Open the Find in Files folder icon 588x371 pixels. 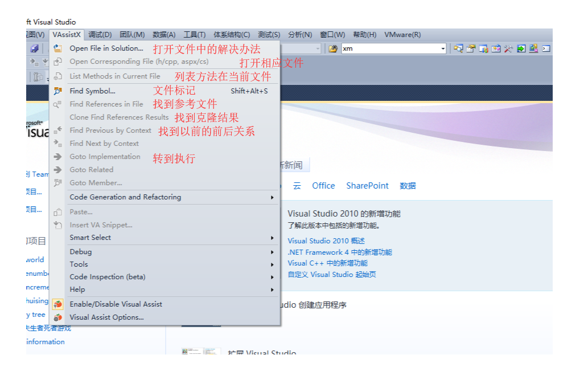tap(333, 49)
